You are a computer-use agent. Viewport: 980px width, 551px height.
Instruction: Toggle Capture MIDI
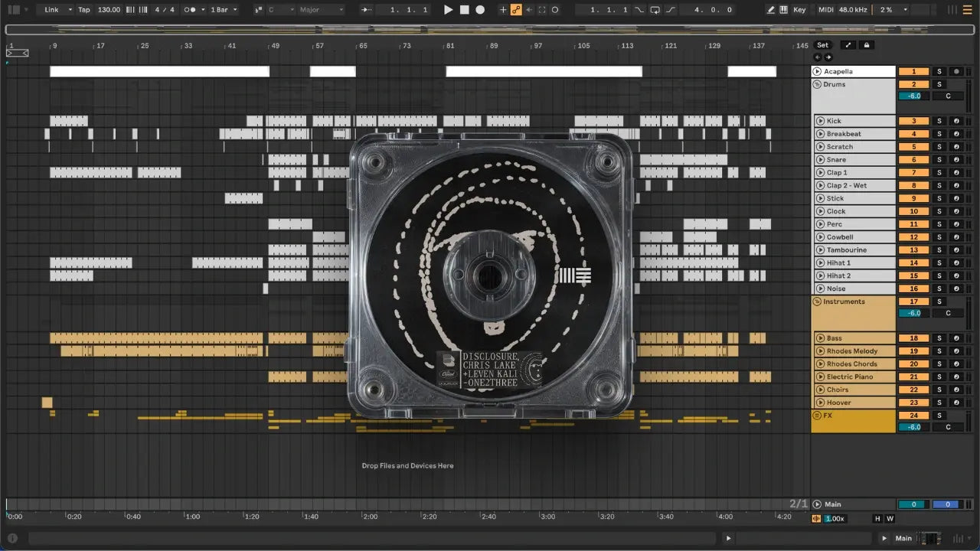pyautogui.click(x=542, y=10)
